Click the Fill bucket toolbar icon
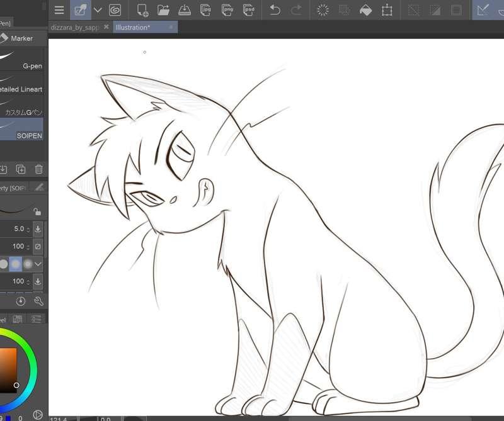The image size is (504, 421). (366, 10)
